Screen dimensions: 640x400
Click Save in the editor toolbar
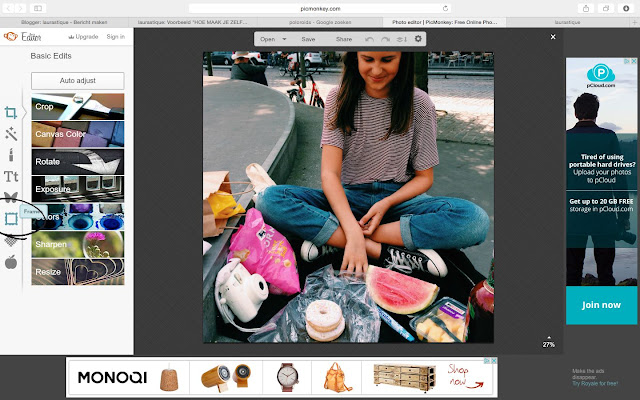click(x=308, y=39)
